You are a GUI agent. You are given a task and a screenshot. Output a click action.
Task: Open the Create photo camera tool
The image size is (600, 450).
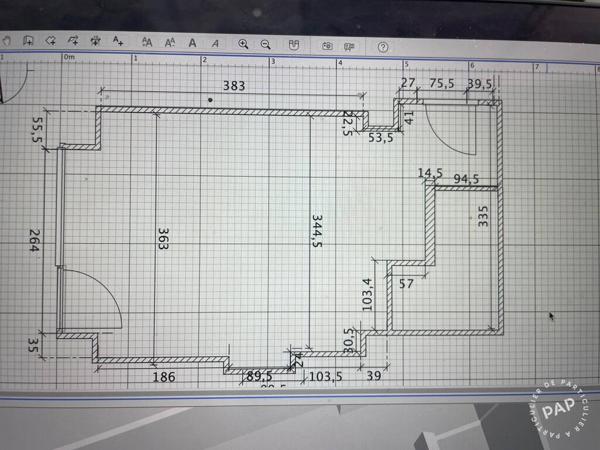[x=327, y=45]
